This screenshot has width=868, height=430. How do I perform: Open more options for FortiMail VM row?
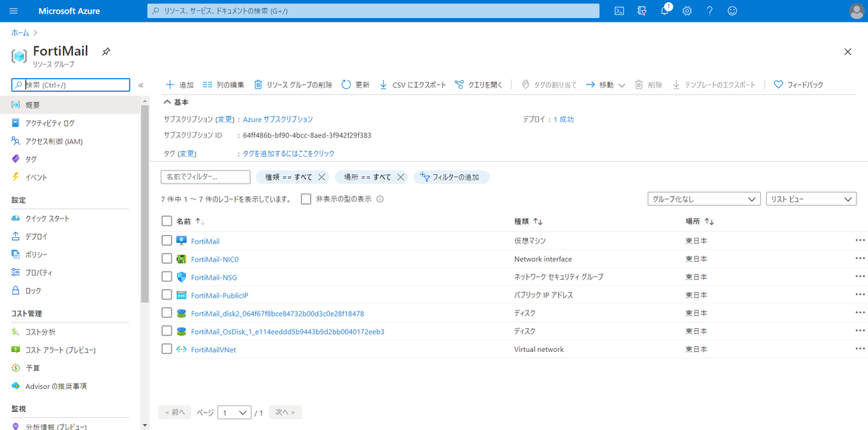pyautogui.click(x=860, y=241)
